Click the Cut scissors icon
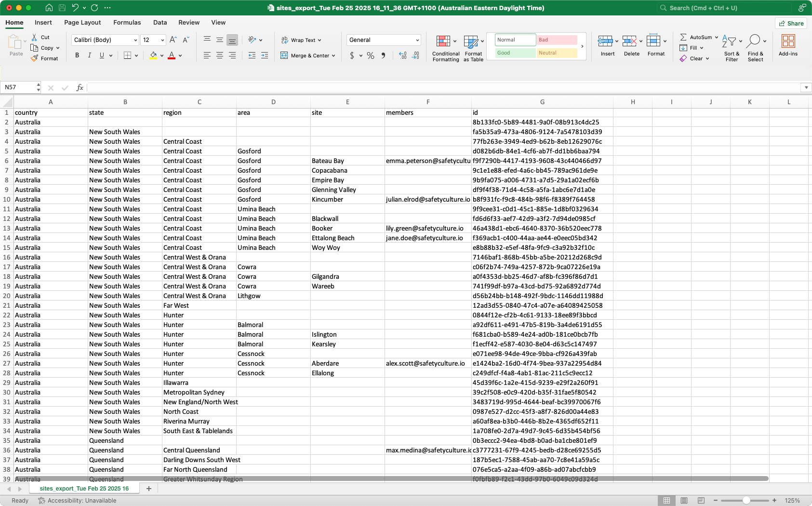The width and height of the screenshot is (812, 506). 34,37
